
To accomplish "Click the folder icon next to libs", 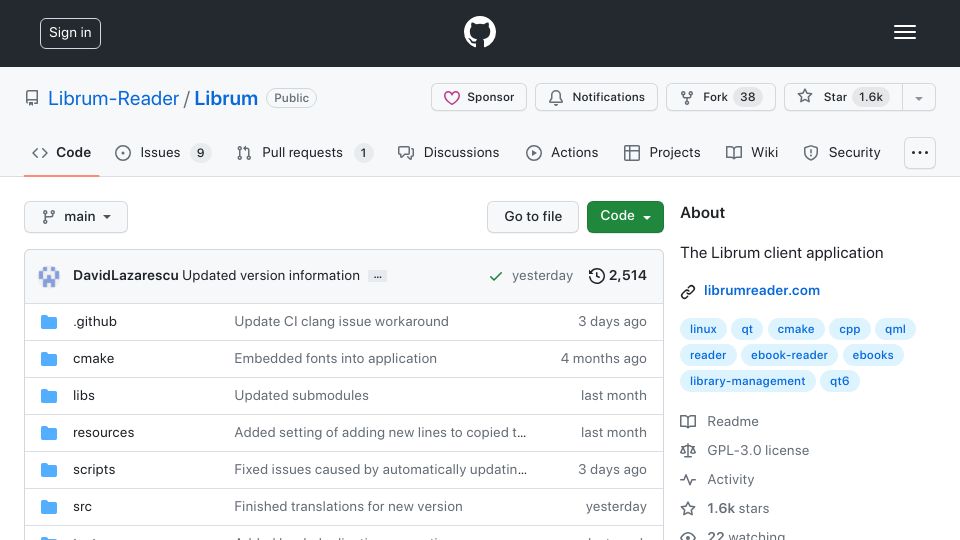I will (x=49, y=396).
